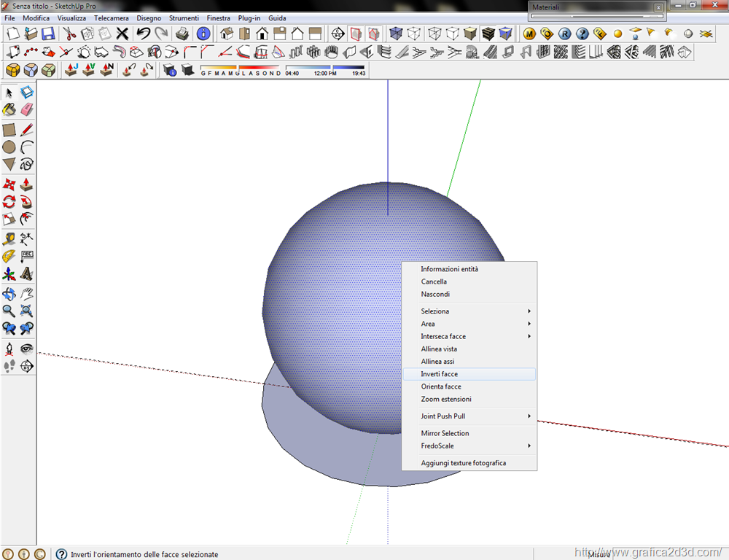Select the Paint Bucket tool
The height and width of the screenshot is (560, 729).
[x=9, y=109]
